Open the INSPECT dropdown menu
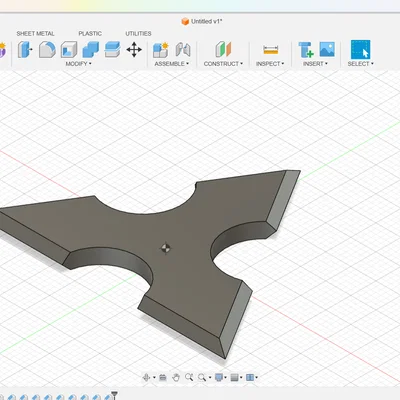Image resolution: width=400 pixels, height=400 pixels. coord(270,64)
